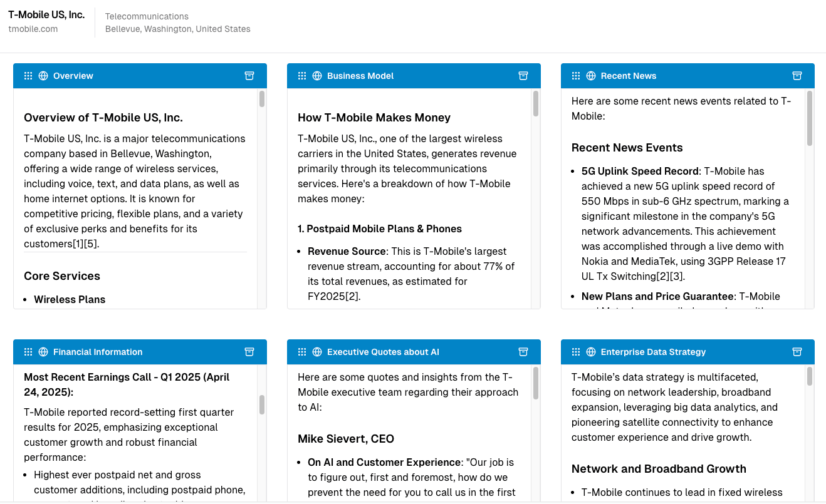Click the drag handle on Recent News card
826x504 pixels.
(x=576, y=76)
